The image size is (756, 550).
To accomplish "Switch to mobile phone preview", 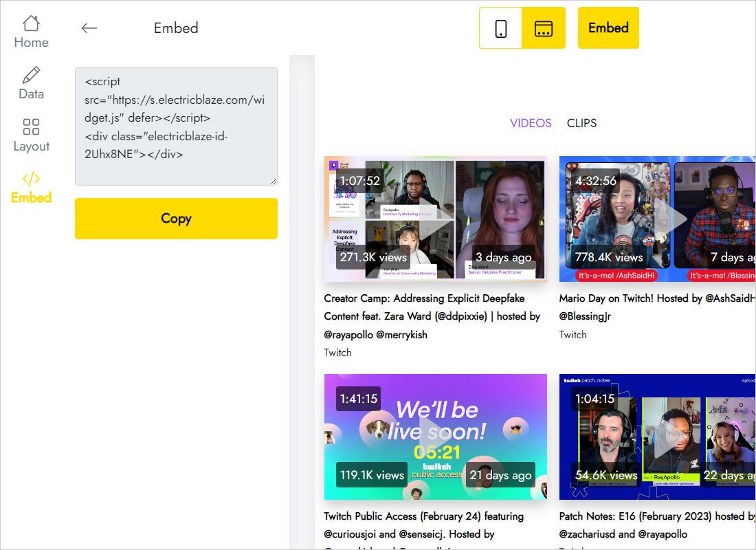I will tap(500, 28).
